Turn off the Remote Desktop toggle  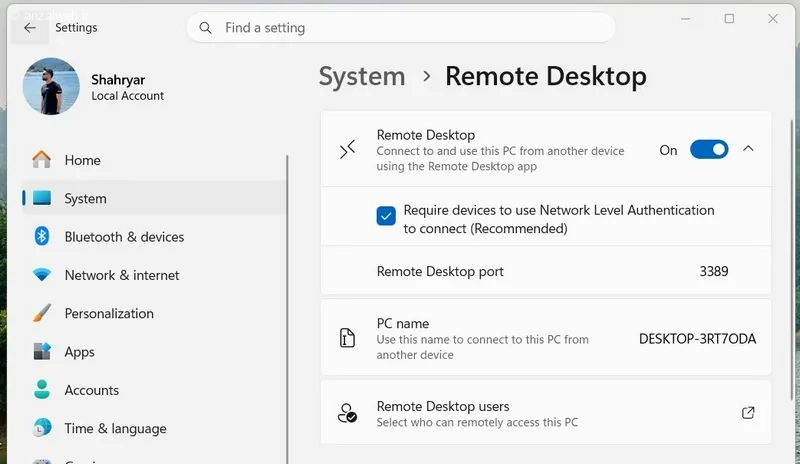[709, 150]
